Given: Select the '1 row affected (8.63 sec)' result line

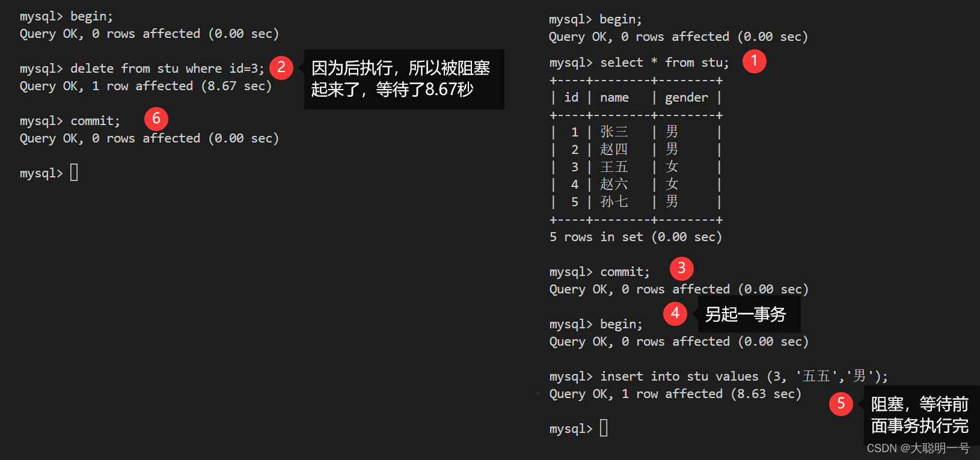Looking at the screenshot, I should (675, 394).
